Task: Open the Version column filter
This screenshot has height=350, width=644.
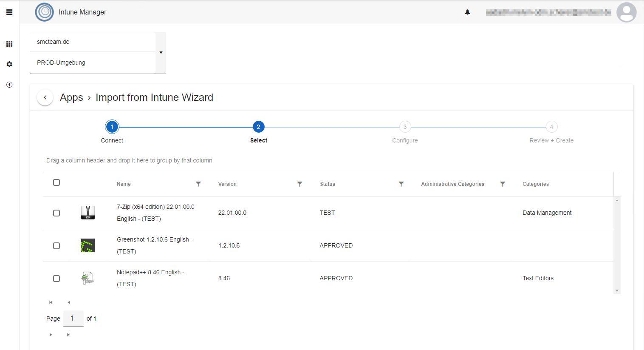Action: [299, 184]
